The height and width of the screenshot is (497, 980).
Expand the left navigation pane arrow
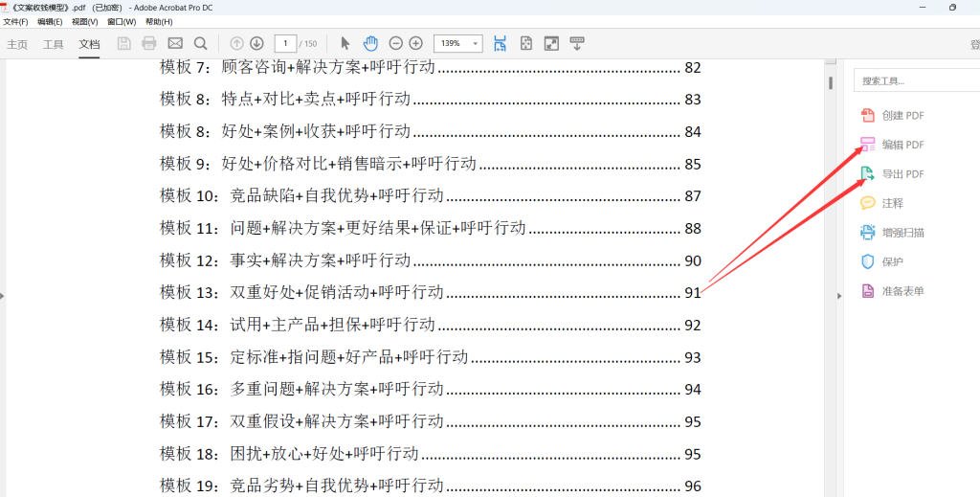pos(3,296)
